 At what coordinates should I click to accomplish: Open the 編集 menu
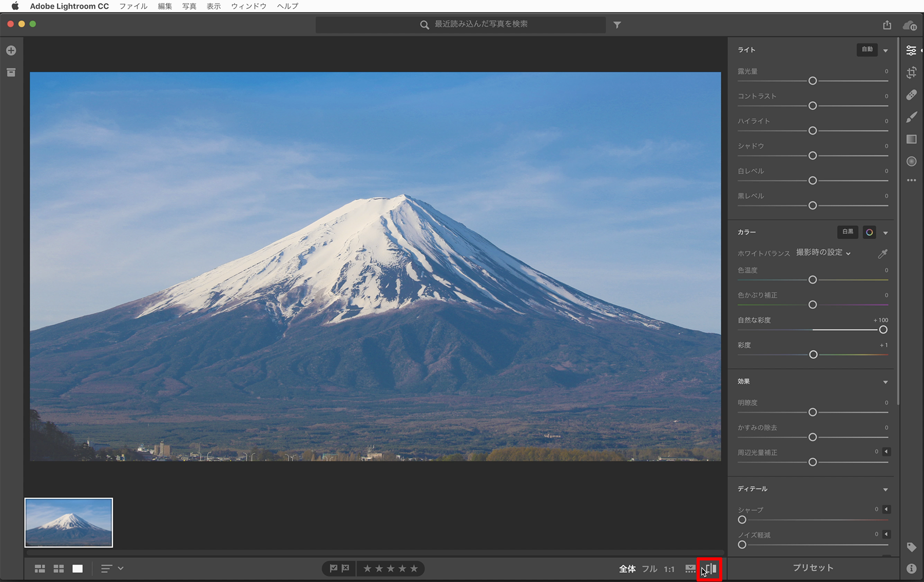[x=165, y=6]
